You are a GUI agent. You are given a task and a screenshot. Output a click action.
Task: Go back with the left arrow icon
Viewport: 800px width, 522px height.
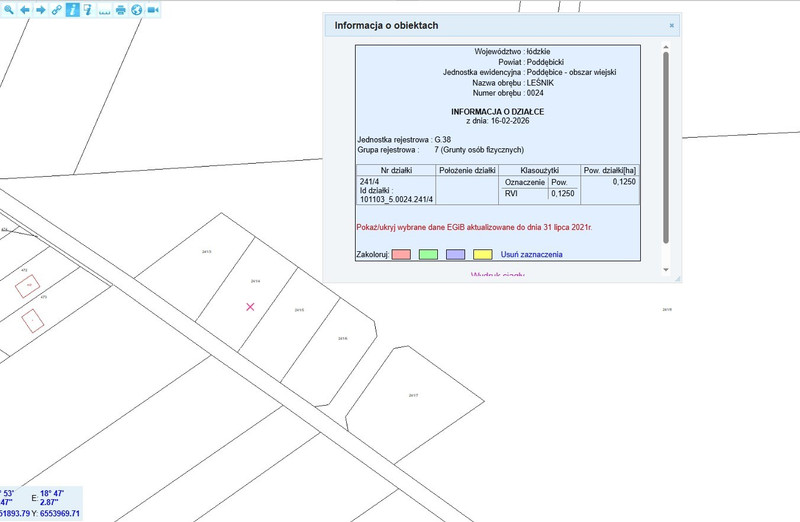[x=24, y=9]
